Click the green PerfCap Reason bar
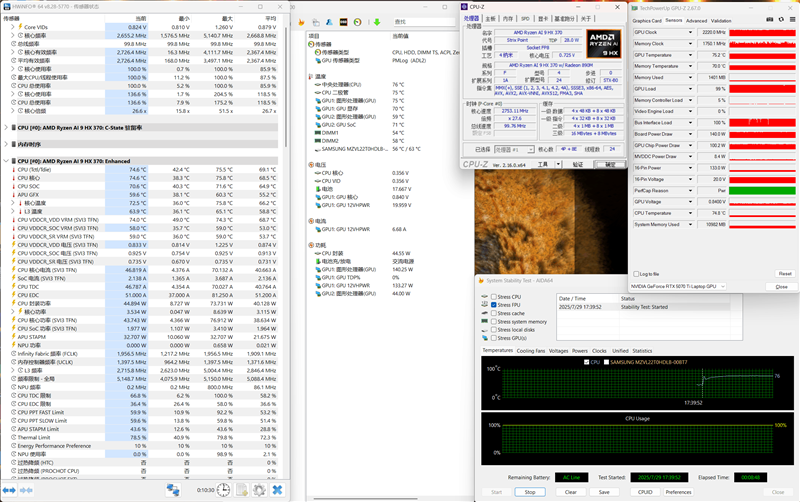The image size is (800, 502). (762, 191)
